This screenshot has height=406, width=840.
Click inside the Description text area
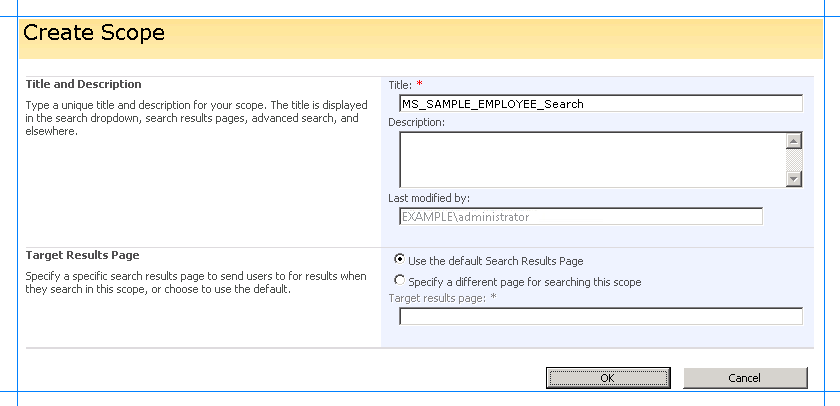click(593, 160)
